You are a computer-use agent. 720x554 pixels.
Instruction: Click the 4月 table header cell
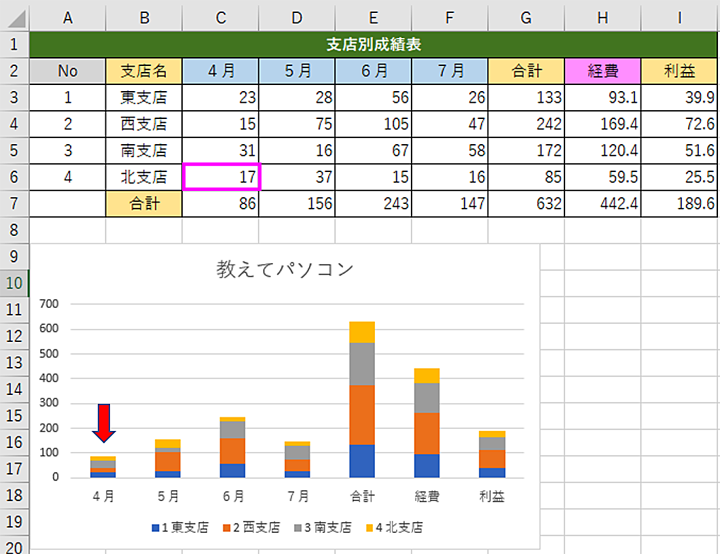pos(220,71)
